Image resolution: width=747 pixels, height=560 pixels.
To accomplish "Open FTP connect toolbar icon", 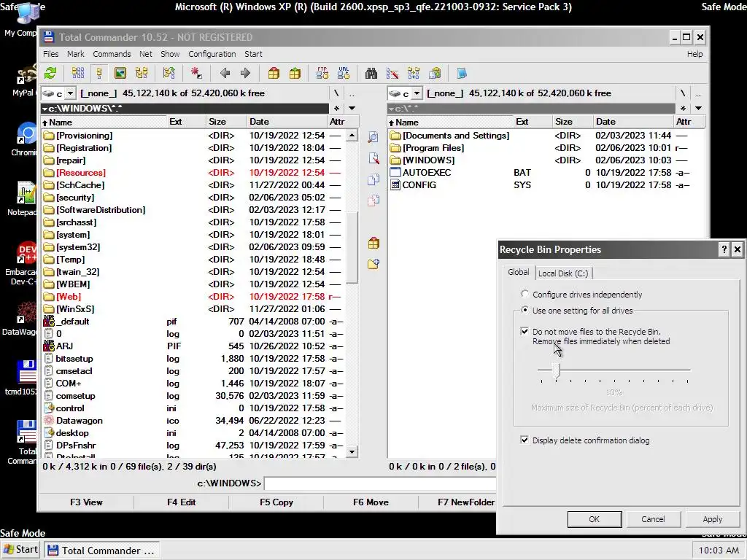I will (x=322, y=74).
